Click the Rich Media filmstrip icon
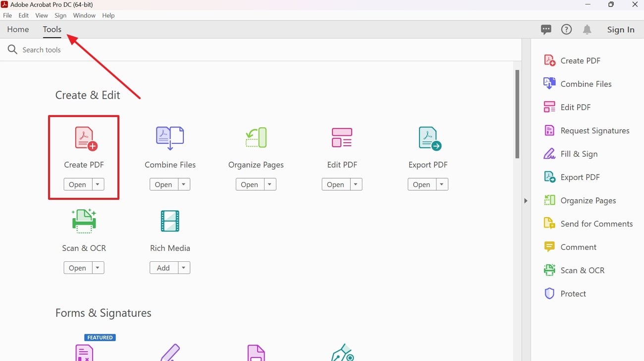 tap(170, 221)
